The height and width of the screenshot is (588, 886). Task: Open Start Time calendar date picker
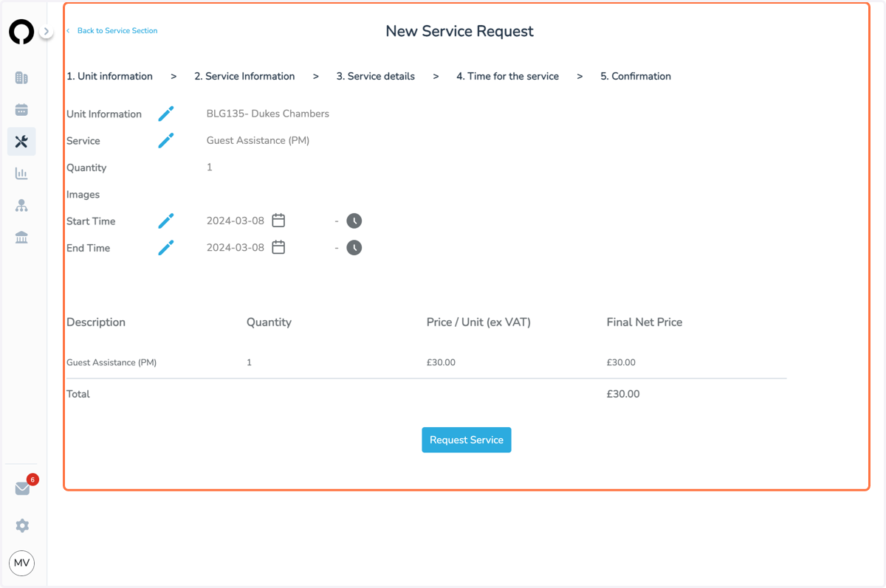click(278, 221)
